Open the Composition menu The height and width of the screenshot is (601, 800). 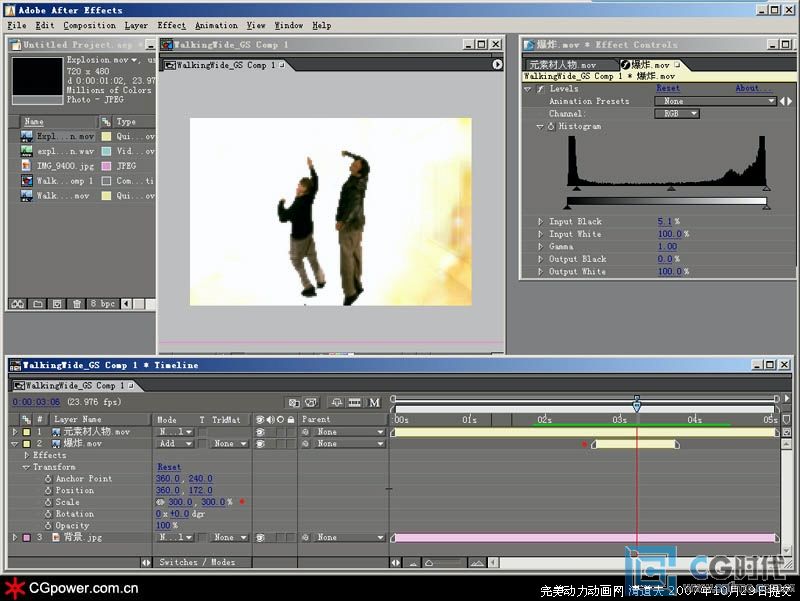[x=89, y=25]
